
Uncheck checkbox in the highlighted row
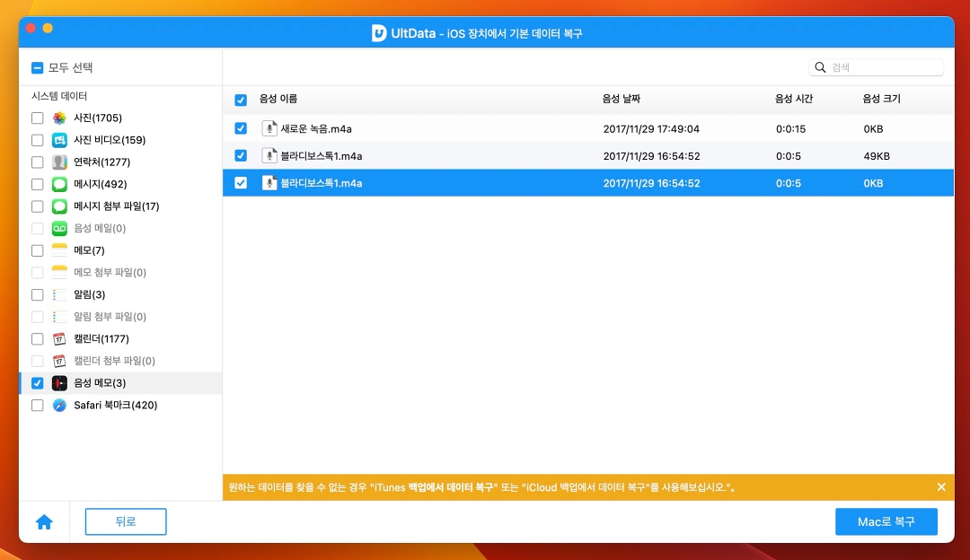click(241, 183)
